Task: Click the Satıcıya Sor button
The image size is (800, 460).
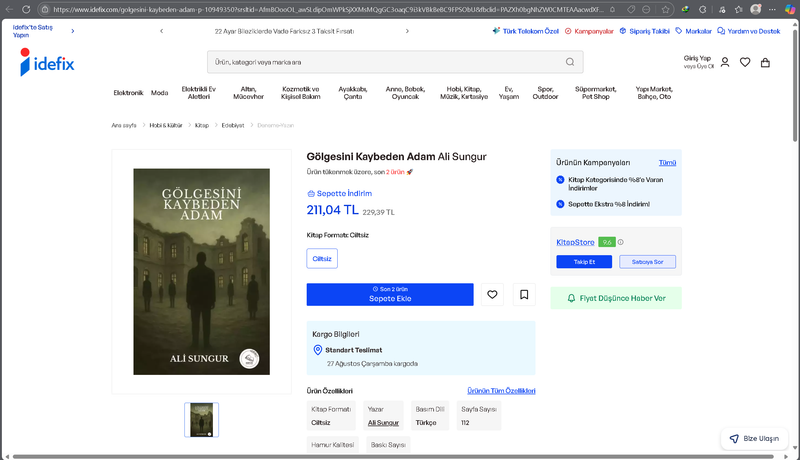Action: pyautogui.click(x=647, y=262)
